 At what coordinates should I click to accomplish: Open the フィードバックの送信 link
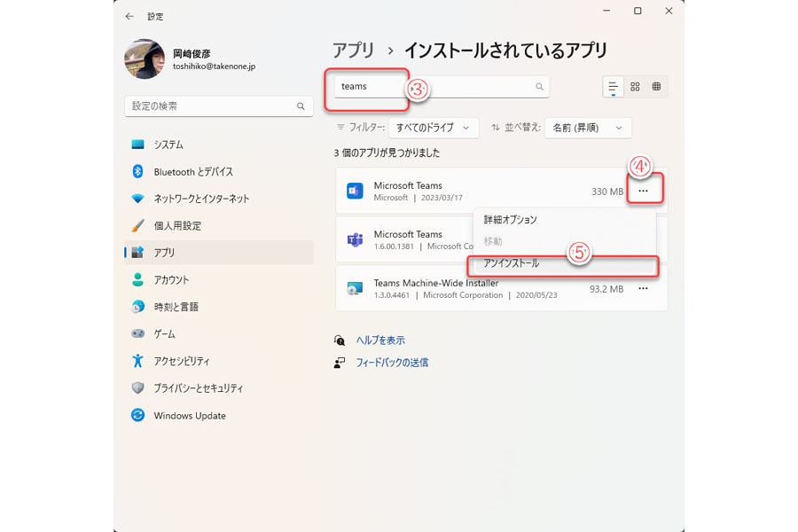tap(392, 363)
